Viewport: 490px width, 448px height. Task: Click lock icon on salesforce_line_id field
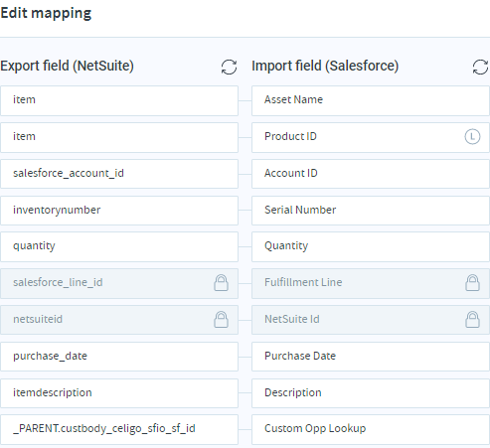(221, 283)
